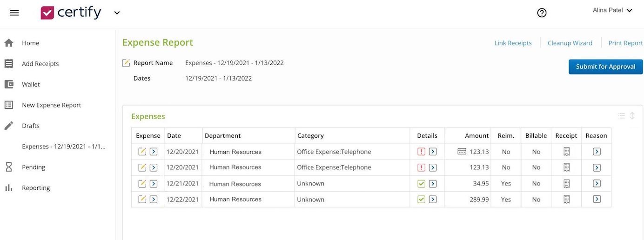Open the hamburger navigation menu
Screen dimensions: 644x240
click(x=14, y=13)
